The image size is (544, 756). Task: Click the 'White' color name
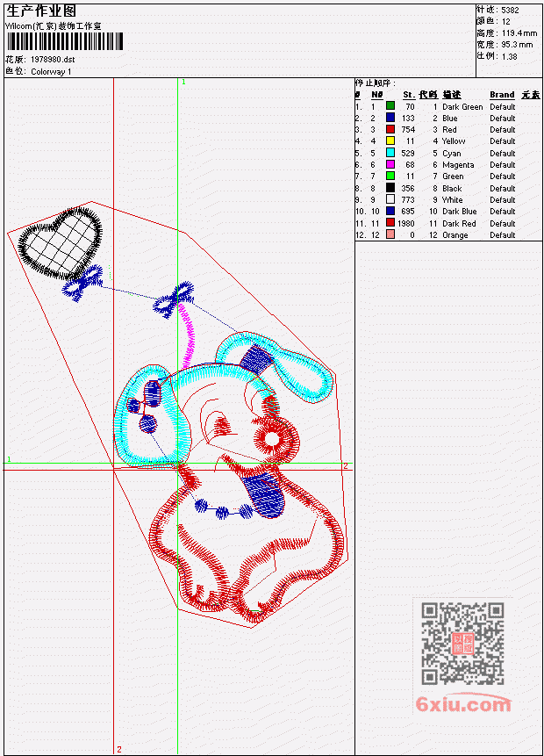[x=452, y=200]
